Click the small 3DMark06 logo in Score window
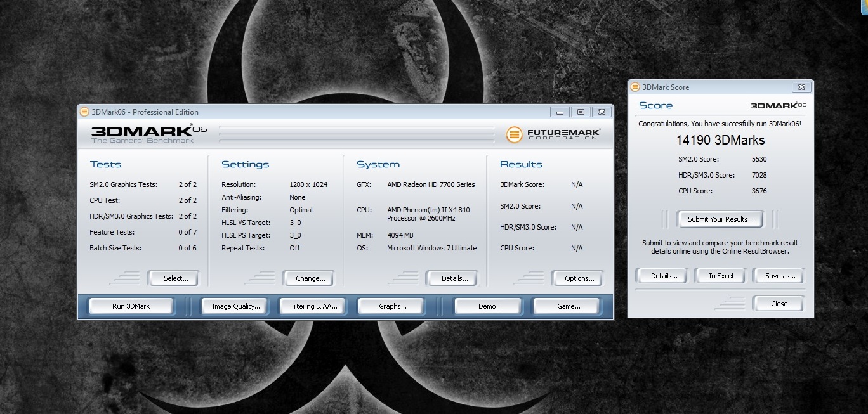The height and width of the screenshot is (414, 868). coord(779,105)
